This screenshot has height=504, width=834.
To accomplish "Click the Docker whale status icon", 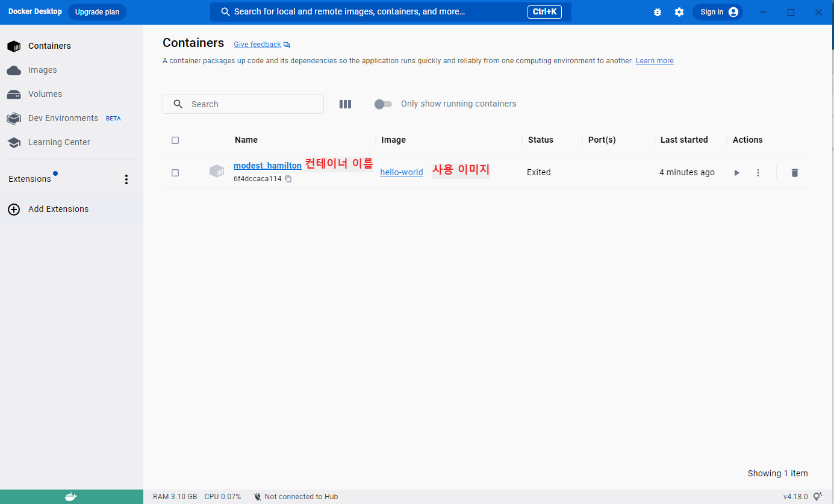I will click(71, 497).
